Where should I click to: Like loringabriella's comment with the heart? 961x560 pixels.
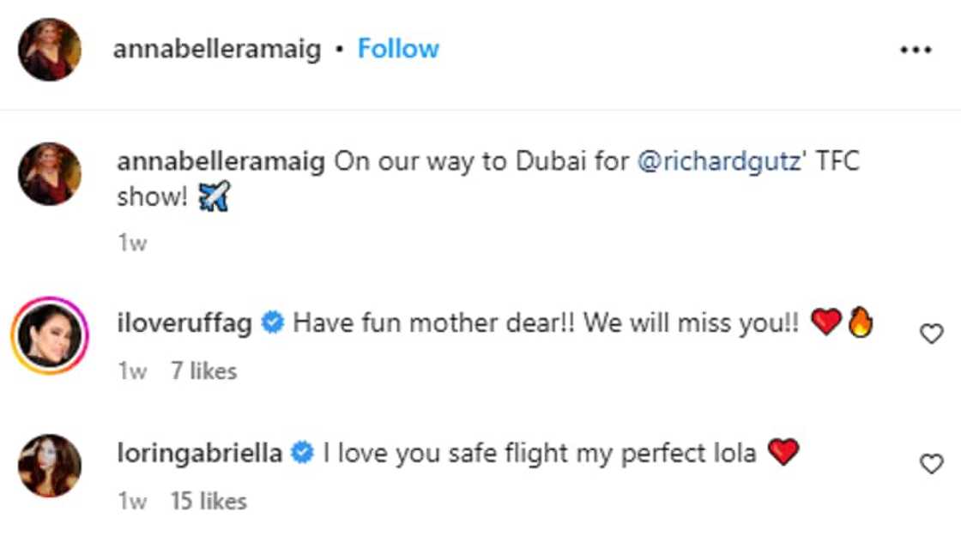pyautogui.click(x=931, y=464)
